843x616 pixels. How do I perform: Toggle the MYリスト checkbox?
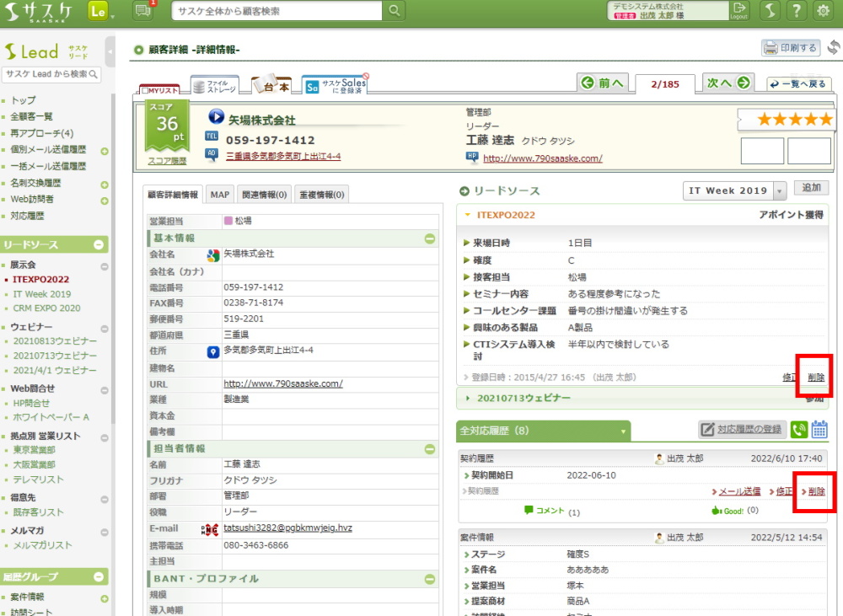[145, 89]
